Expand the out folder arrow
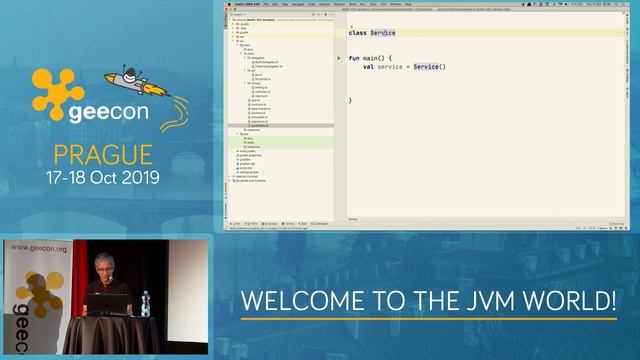Viewport: 640px width, 360px height. [233, 37]
